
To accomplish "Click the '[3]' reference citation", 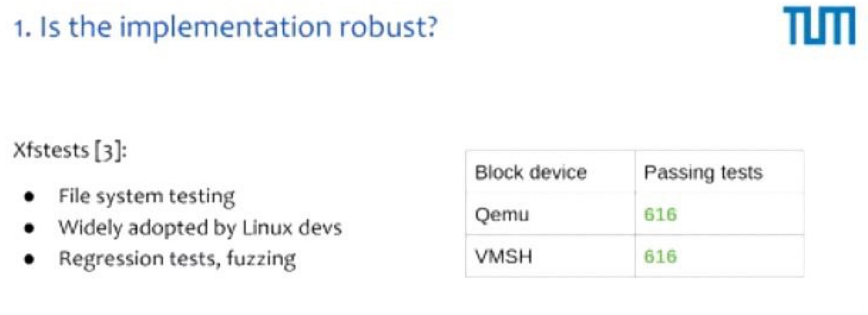I will pyautogui.click(x=109, y=150).
